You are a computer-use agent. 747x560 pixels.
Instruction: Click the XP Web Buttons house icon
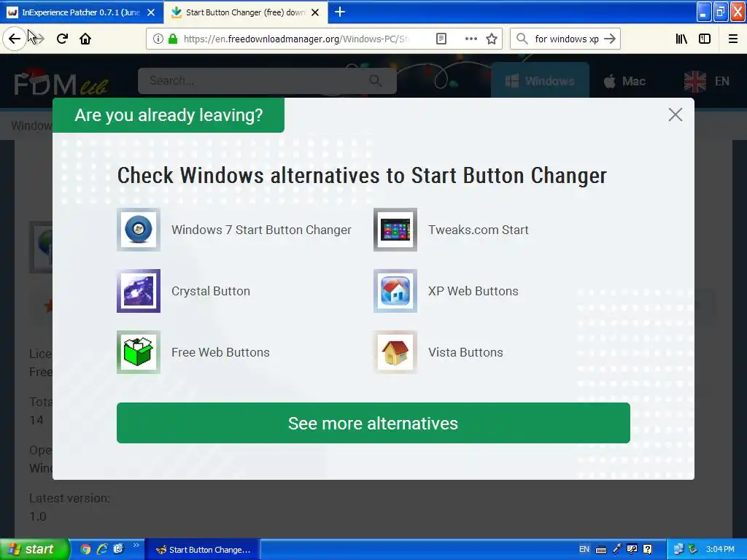(x=395, y=291)
